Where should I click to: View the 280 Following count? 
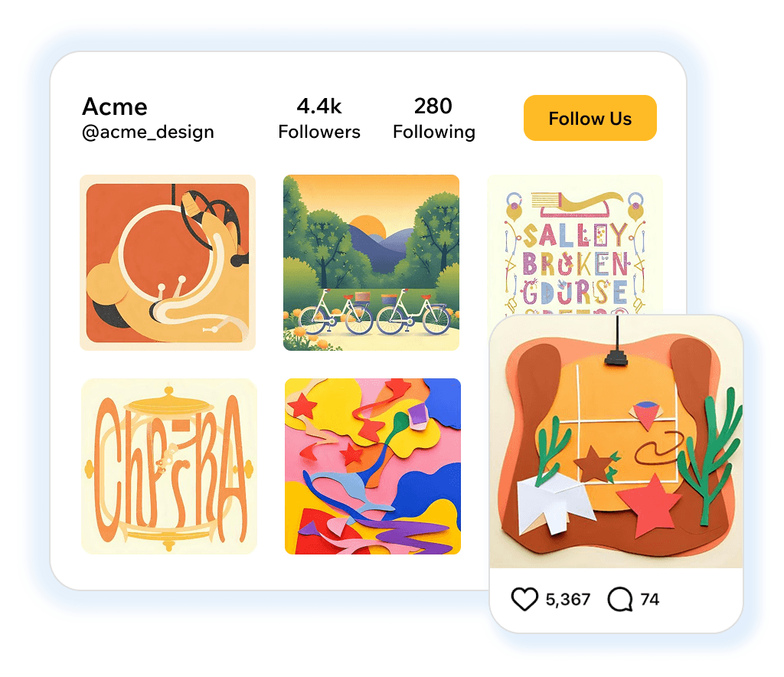tap(433, 106)
